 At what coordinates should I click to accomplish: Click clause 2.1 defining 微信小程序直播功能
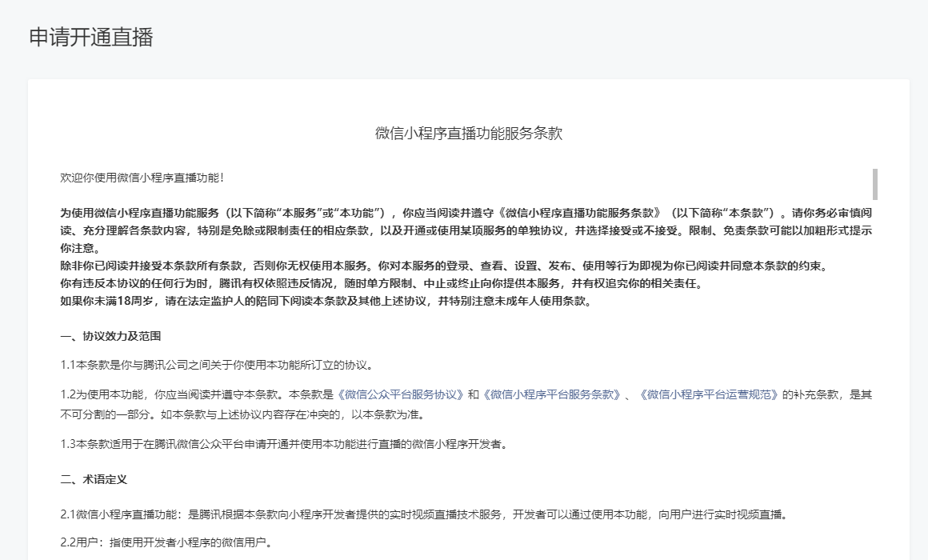(x=425, y=514)
